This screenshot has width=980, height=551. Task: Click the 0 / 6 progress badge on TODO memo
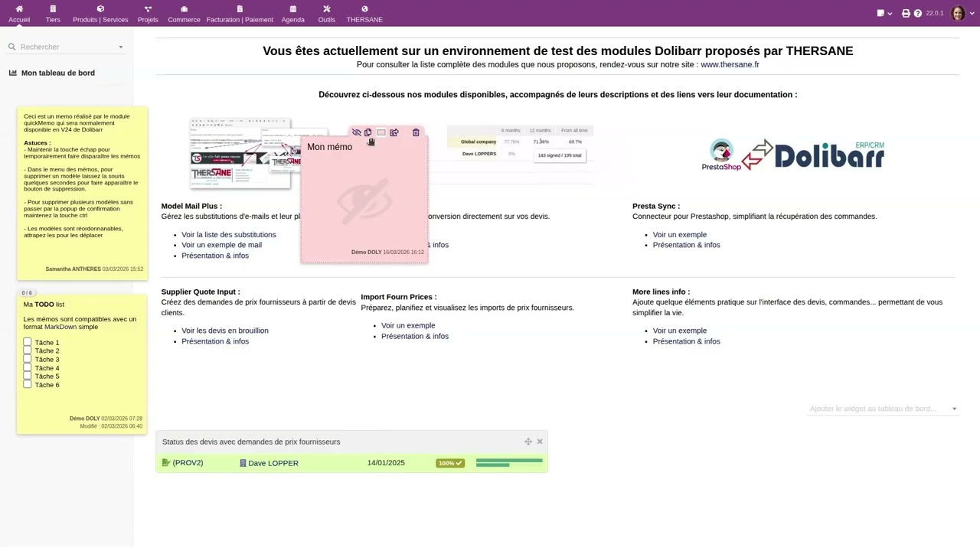(27, 293)
